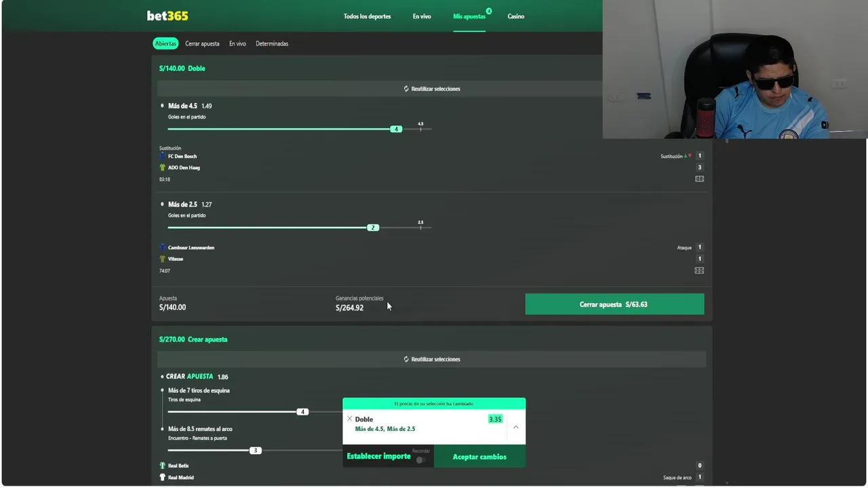Image resolution: width=868 pixels, height=488 pixels.
Task: Collapse bet slip with chevron arrow
Action: 515,427
